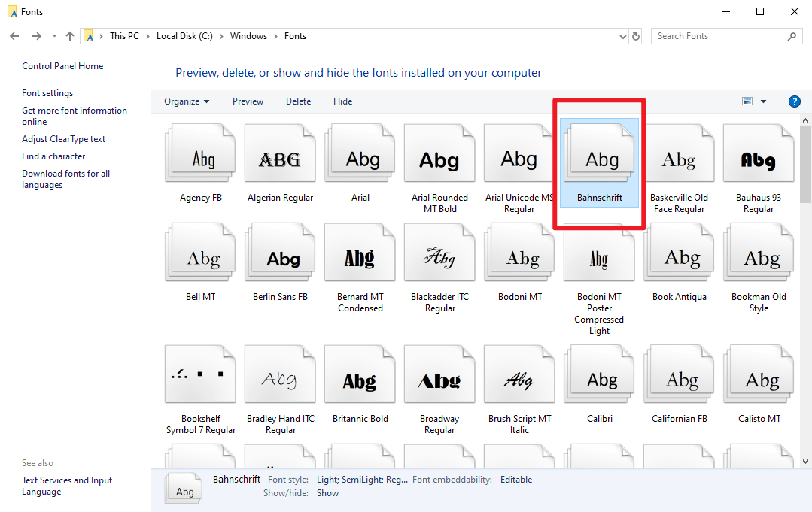Click the Show value beside Show/hide

coord(327,493)
